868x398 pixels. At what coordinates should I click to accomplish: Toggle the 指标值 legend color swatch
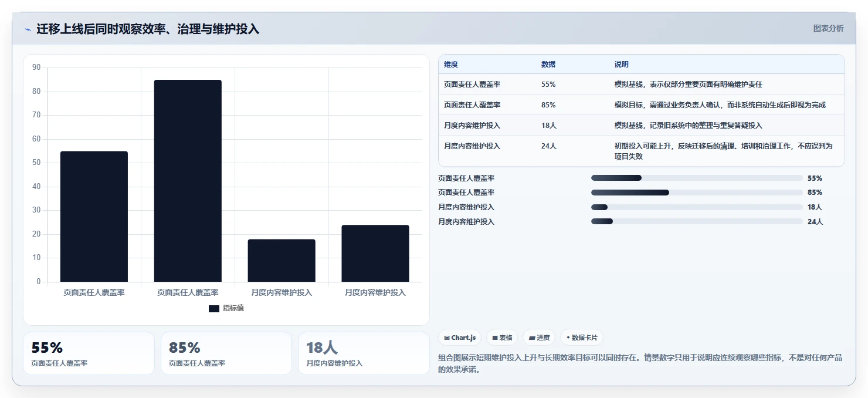click(x=214, y=308)
